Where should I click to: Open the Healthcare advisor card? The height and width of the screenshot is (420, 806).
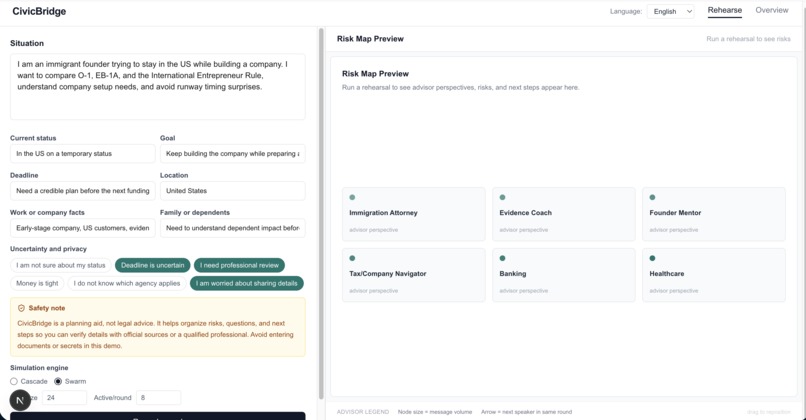coord(714,275)
